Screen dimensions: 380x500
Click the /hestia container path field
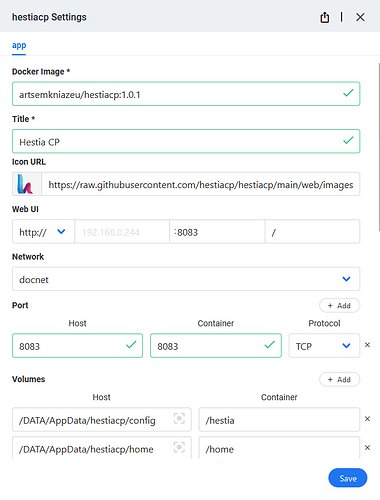(279, 420)
